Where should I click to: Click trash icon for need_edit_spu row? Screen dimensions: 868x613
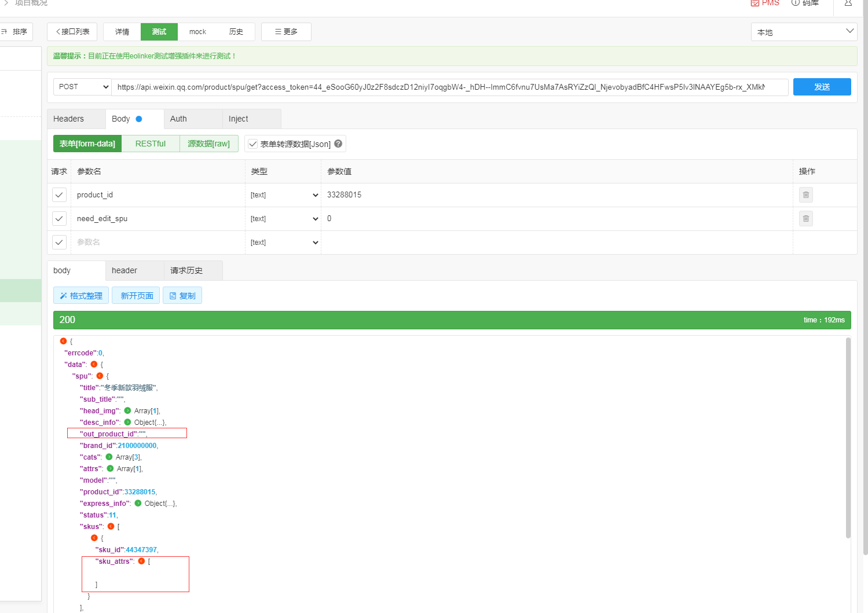pos(805,219)
